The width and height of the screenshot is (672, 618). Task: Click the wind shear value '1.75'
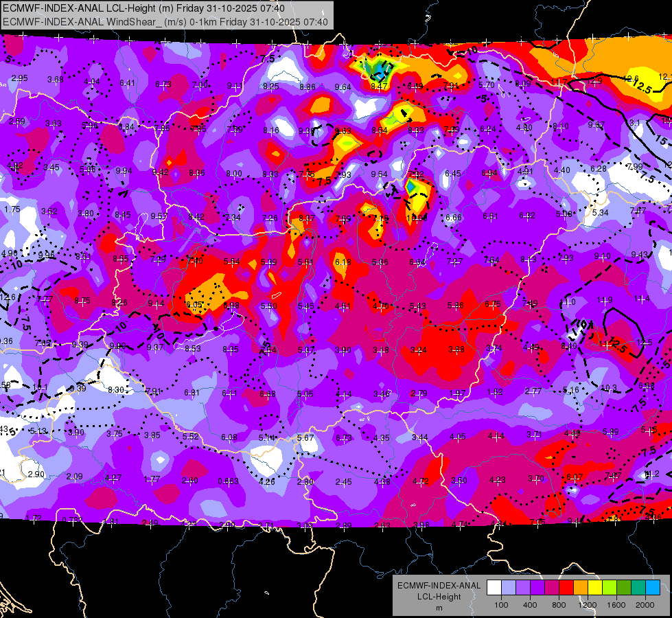point(12,209)
